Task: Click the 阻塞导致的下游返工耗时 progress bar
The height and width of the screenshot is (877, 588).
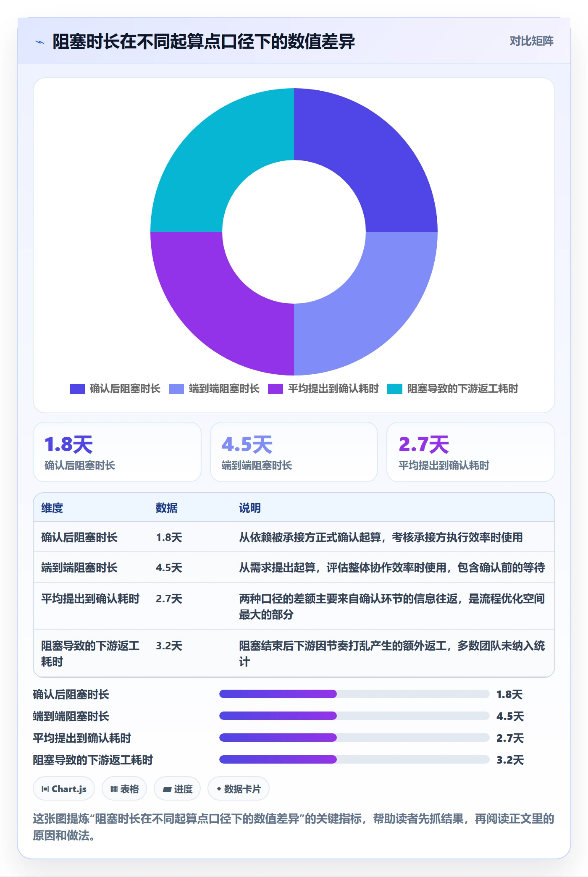Action: 354,759
